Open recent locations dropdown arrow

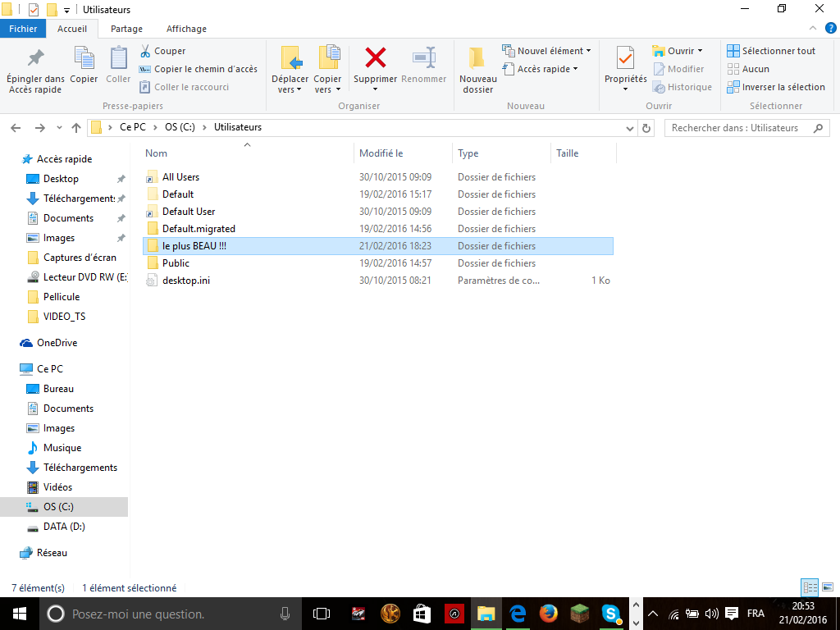[x=59, y=127]
